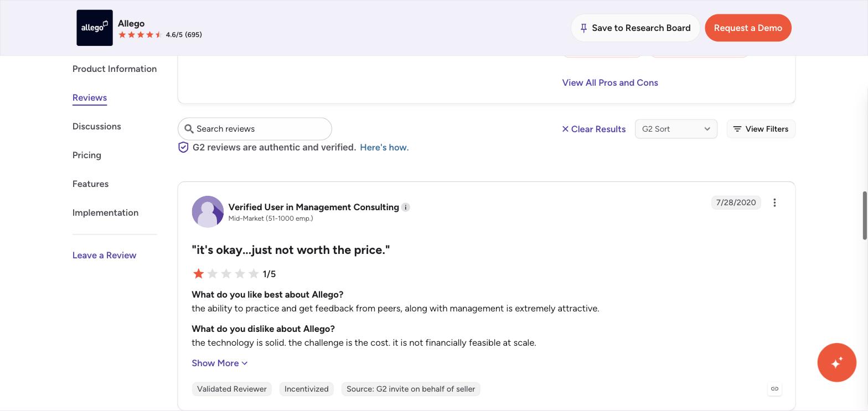The image size is (868, 411).
Task: Click the verified shield icon beside G2 reviews
Action: [x=183, y=147]
